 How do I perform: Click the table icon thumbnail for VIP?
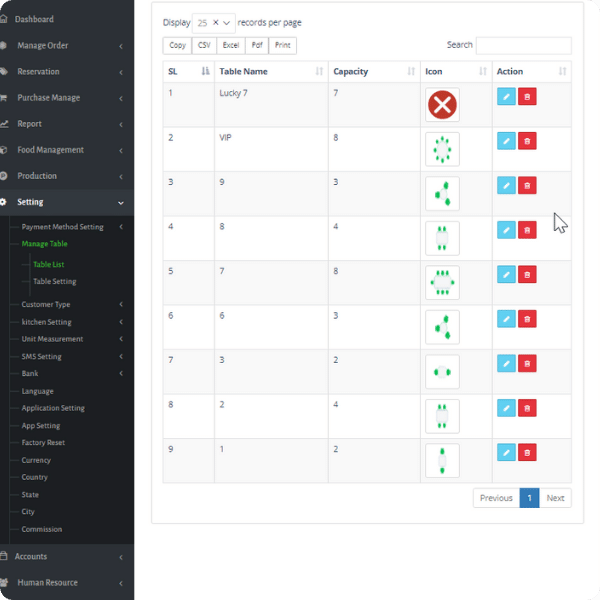442,149
